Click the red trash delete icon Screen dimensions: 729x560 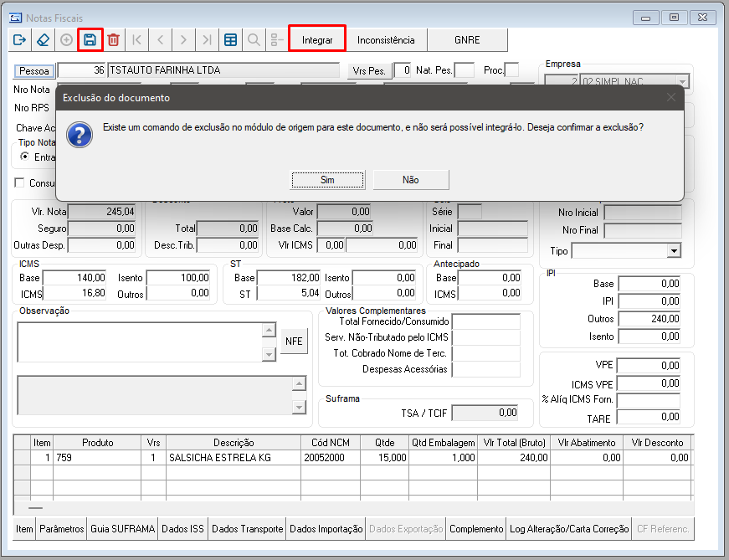click(114, 40)
